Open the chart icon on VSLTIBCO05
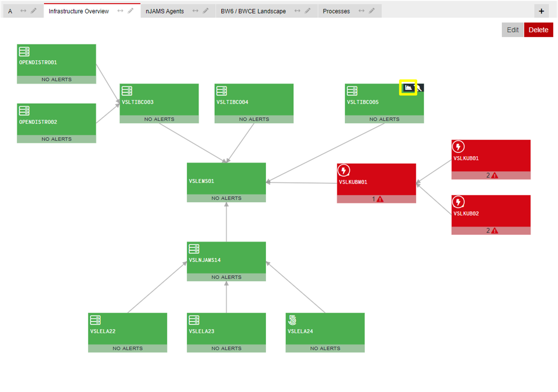558x392 pixels. coord(408,88)
